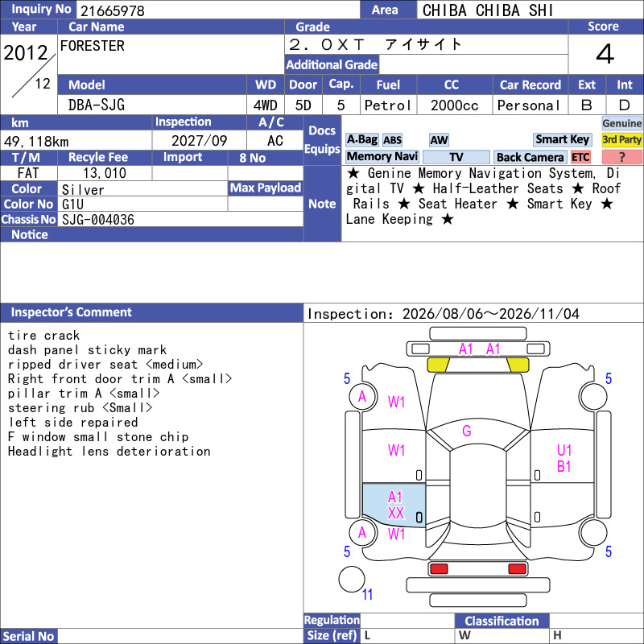Click the 'dash panel sticky mark' comment
Image resolution: width=644 pixels, height=644 pixels.
[87, 350]
